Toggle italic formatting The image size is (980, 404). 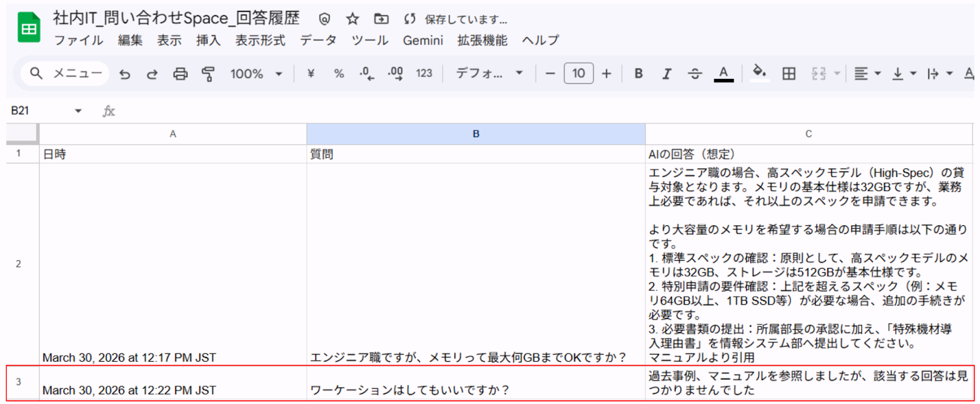(x=666, y=73)
